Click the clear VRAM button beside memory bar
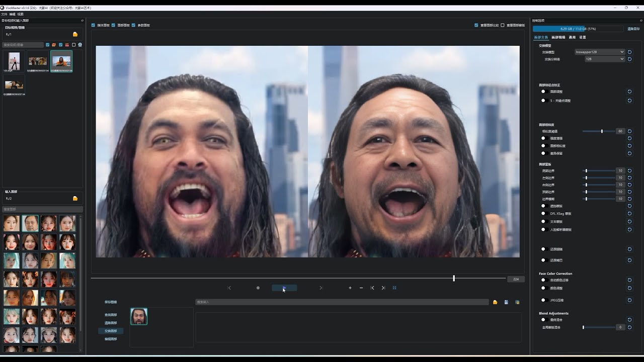This screenshot has width=644, height=362. (633, 29)
